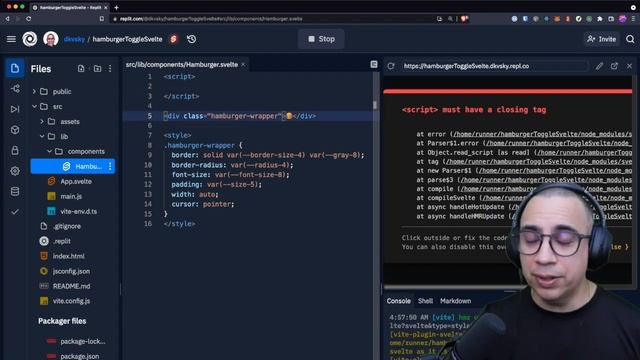640x360 pixels.
Task: Open .gitignore file
Action: pos(67,226)
